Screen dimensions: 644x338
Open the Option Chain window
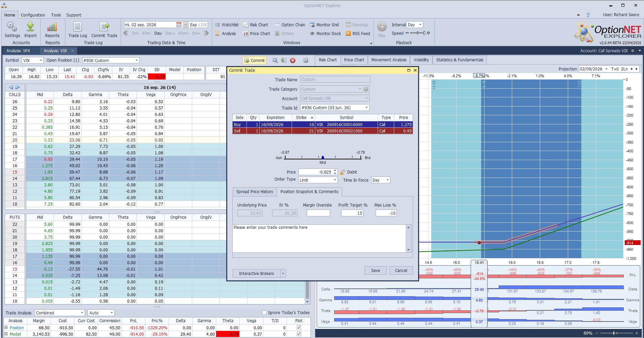pos(290,25)
